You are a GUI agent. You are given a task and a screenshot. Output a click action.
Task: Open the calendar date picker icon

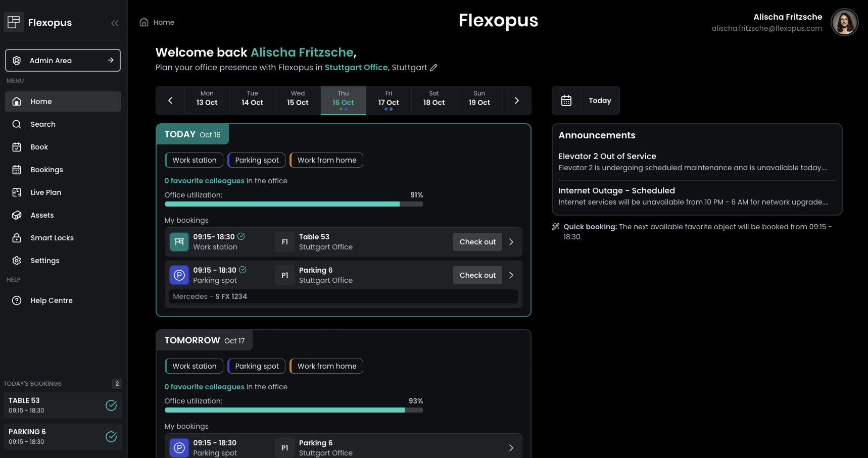point(566,100)
